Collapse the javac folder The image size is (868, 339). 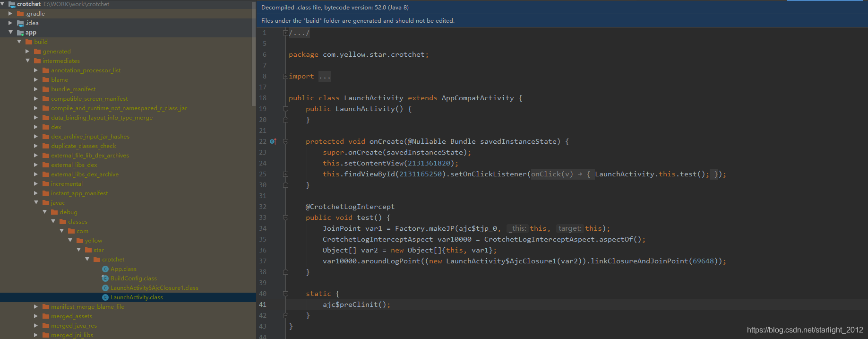[x=36, y=202]
